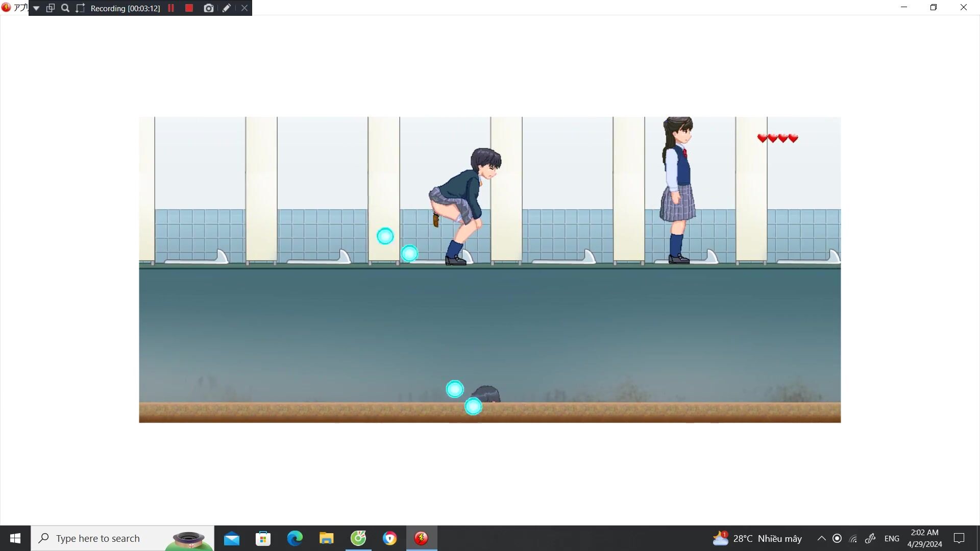This screenshot has height=551, width=980.
Task: Switch ENG input language indicator
Action: click(x=892, y=538)
